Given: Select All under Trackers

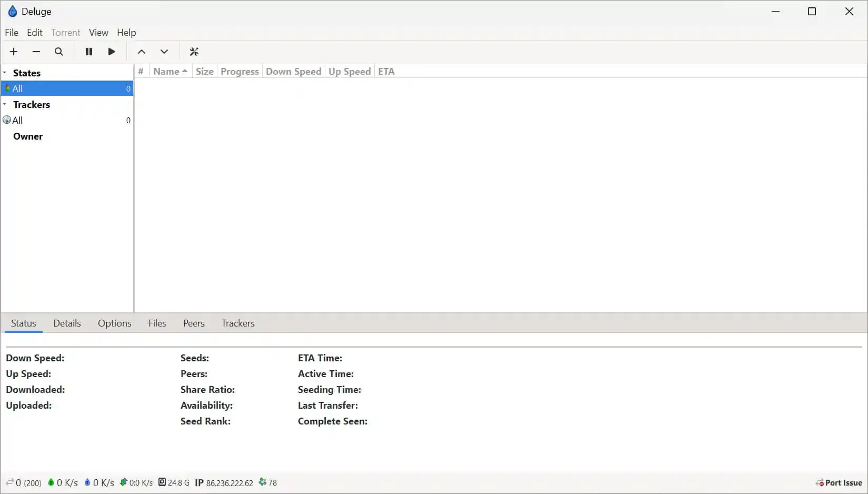Looking at the screenshot, I should [67, 120].
